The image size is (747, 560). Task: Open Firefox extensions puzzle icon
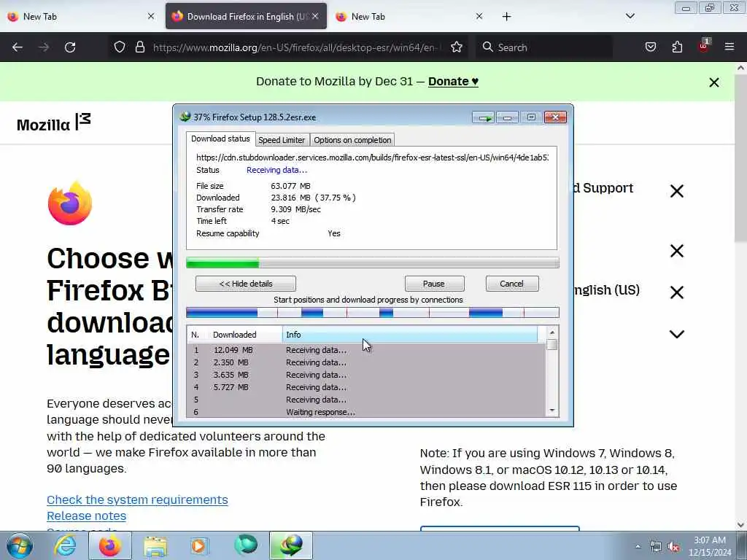pos(677,47)
